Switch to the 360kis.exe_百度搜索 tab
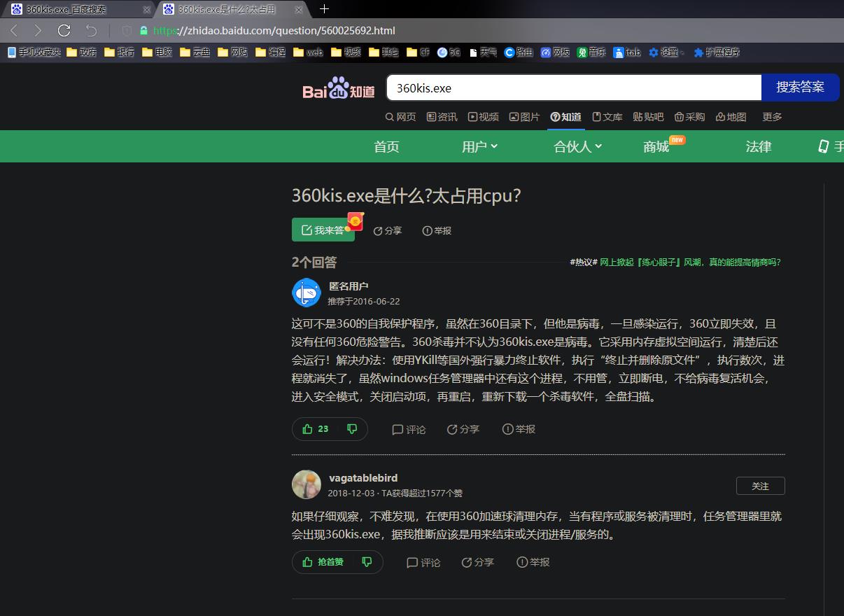844x616 pixels. pos(78,10)
